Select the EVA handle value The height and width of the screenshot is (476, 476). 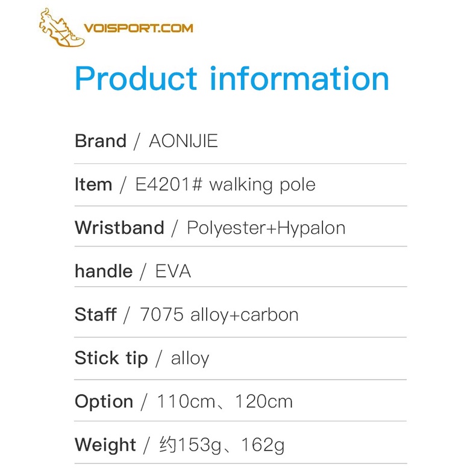pyautogui.click(x=173, y=271)
